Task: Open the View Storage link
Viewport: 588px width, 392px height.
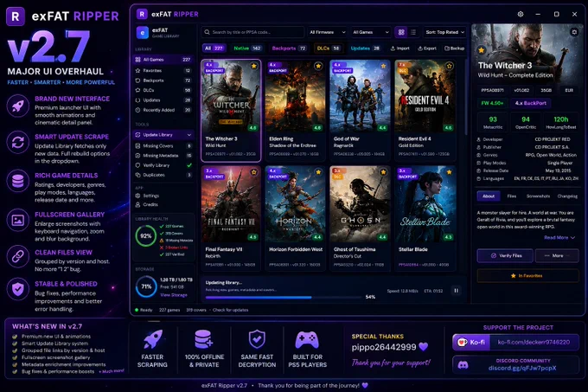Action: click(174, 295)
